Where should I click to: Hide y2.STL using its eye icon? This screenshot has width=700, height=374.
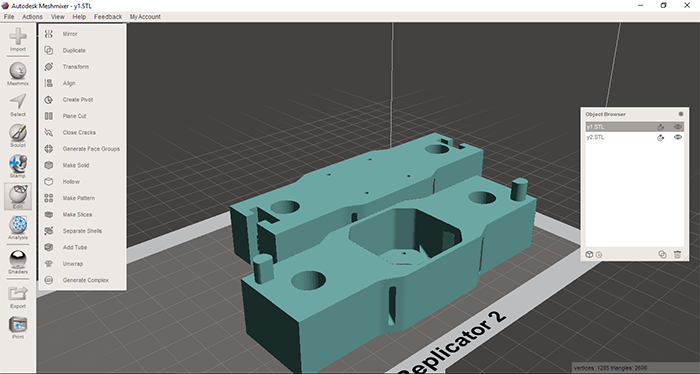(x=678, y=137)
